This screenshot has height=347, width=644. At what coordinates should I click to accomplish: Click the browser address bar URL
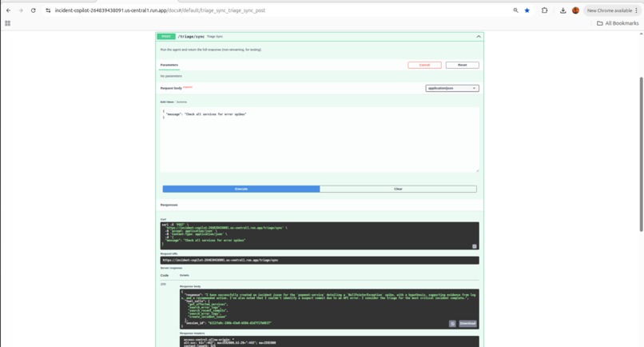[x=160, y=10]
